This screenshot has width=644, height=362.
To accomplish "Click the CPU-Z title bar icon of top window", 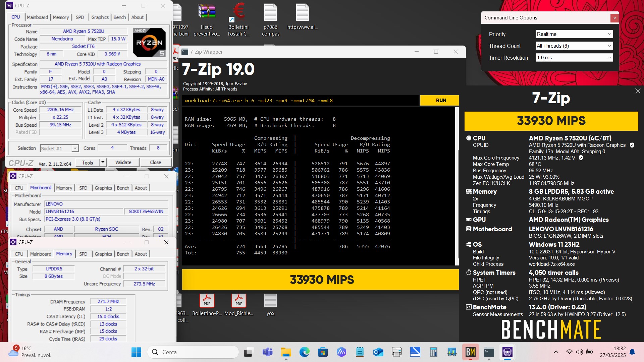I will 10,6.
